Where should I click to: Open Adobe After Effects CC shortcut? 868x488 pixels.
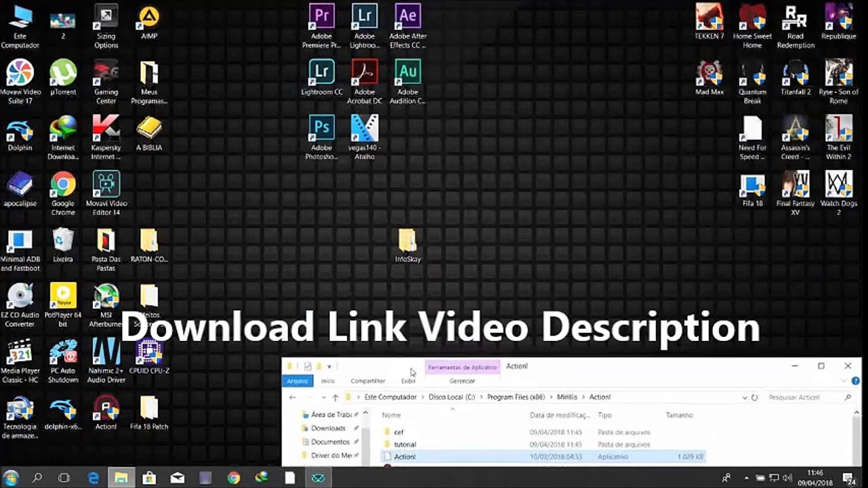(408, 26)
